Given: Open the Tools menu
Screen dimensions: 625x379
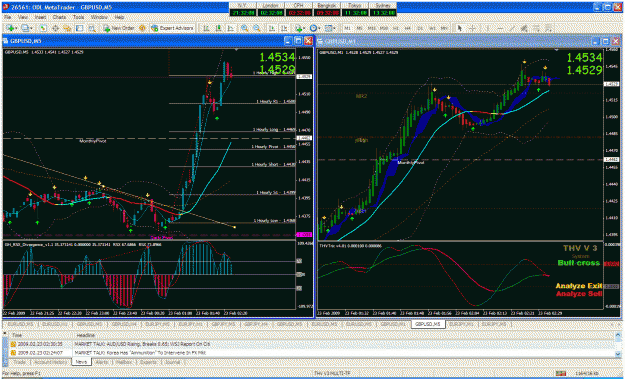Looking at the screenshot, I should click(79, 18).
